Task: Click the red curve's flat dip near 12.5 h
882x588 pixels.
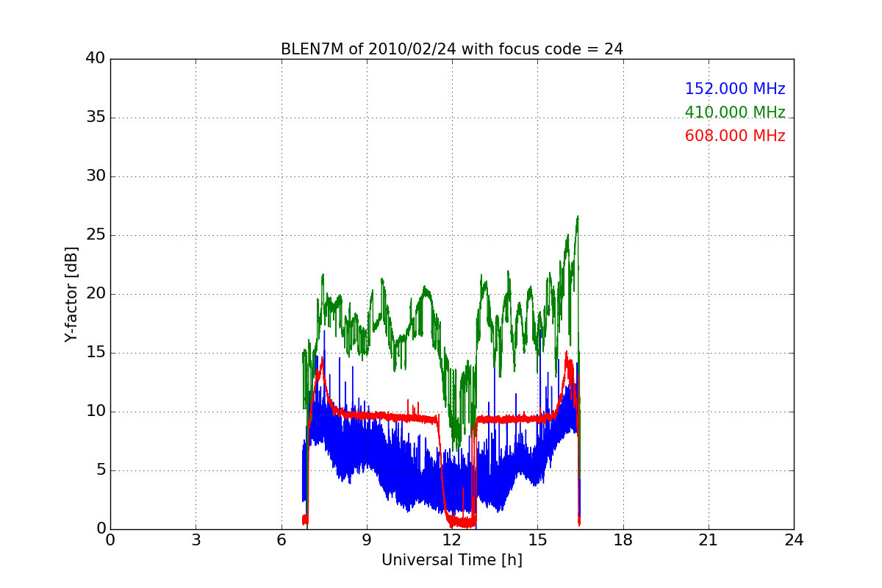Action: tap(463, 523)
